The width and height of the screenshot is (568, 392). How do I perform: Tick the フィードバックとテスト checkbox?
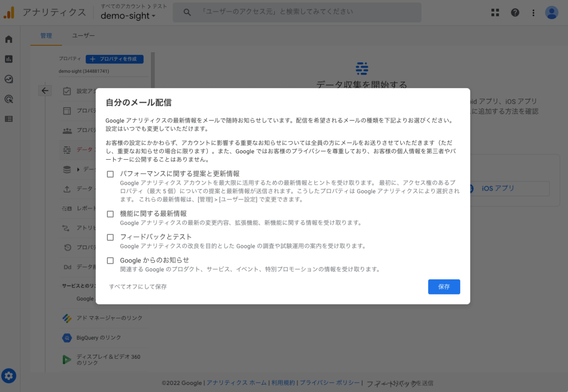110,237
